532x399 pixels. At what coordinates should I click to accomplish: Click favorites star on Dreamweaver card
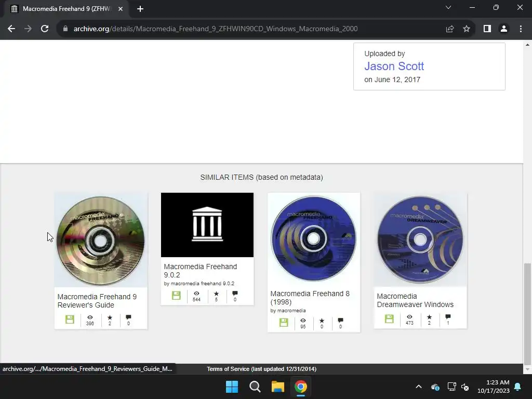point(429,317)
